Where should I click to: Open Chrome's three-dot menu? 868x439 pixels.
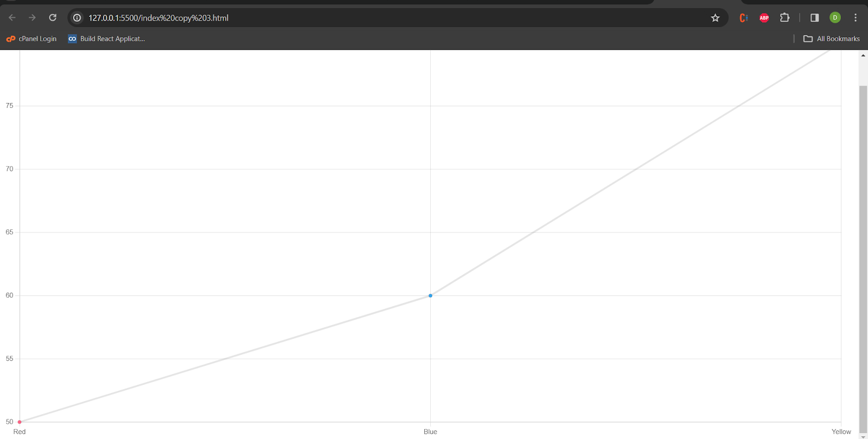[x=856, y=18]
